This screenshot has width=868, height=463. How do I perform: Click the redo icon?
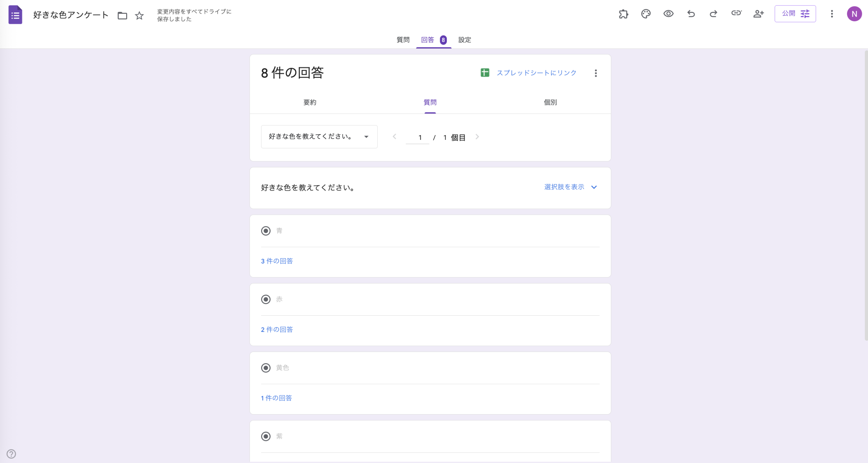point(713,14)
